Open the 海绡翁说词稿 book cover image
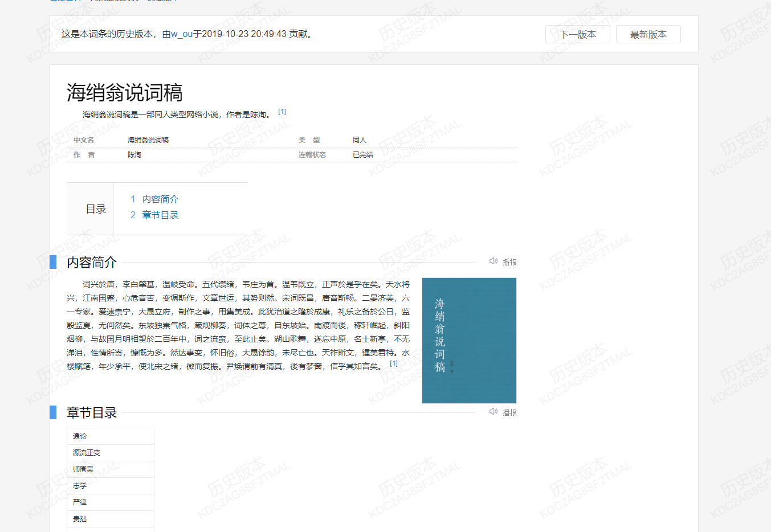Image resolution: width=771 pixels, height=532 pixels. pos(469,341)
